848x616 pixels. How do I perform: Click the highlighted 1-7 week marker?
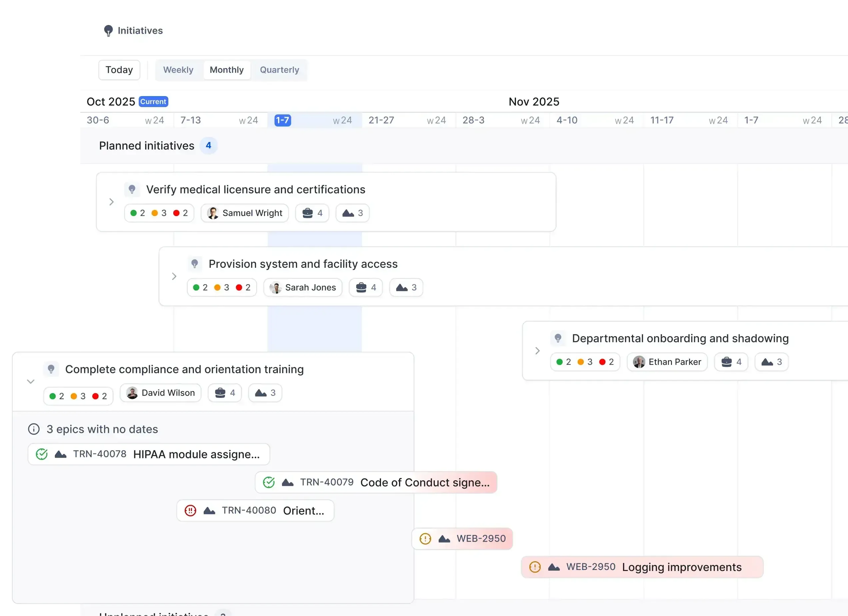pyautogui.click(x=282, y=120)
